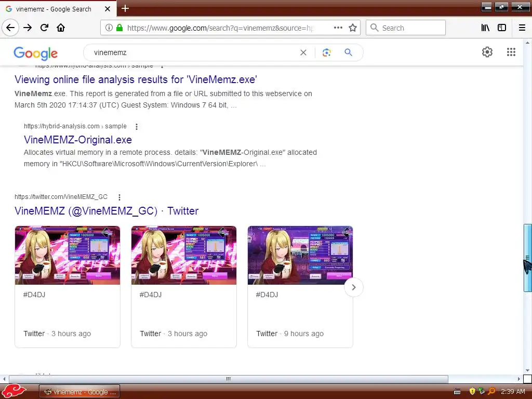The width and height of the screenshot is (532, 399).
Task: Select the vinememz - Google Search tab
Action: [x=54, y=9]
